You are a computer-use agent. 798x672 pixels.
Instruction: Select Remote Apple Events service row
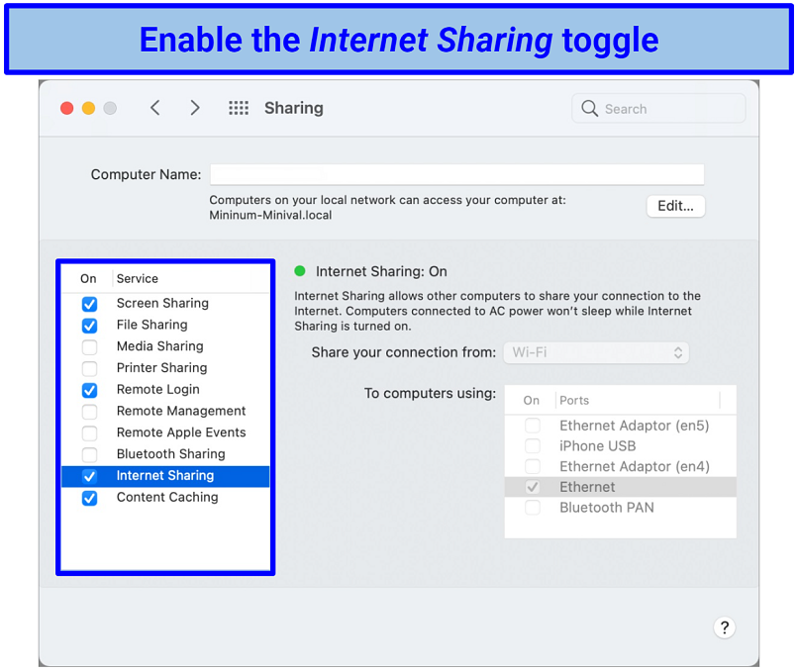(x=165, y=432)
